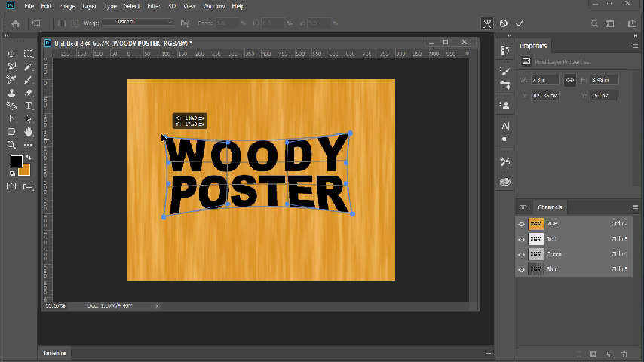Toggle visibility of the Blue channel
The height and width of the screenshot is (362, 644).
point(521,269)
